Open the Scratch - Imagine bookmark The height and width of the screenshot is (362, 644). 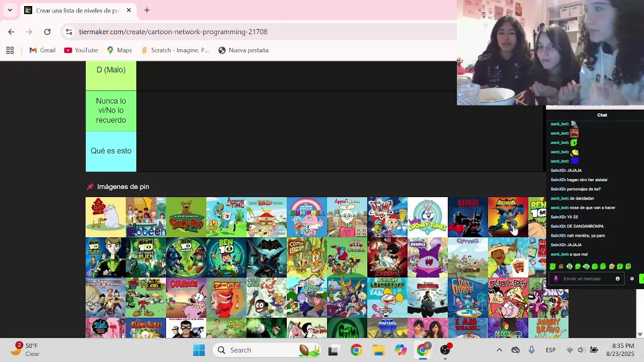(x=175, y=50)
